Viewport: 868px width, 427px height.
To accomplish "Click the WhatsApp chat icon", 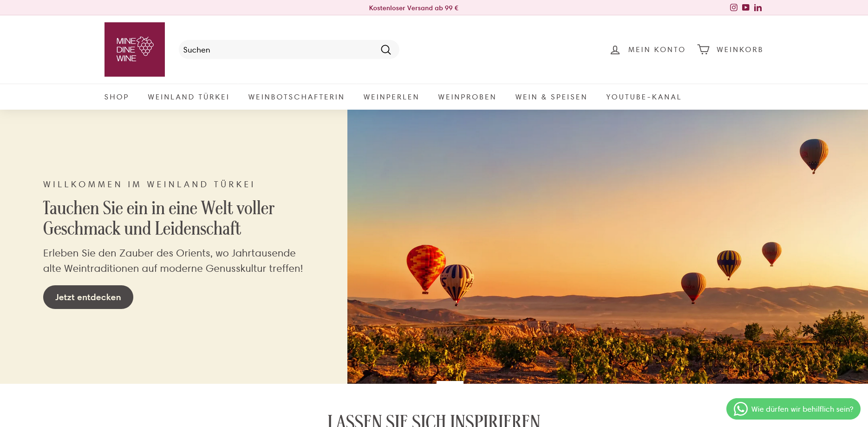I will click(740, 409).
